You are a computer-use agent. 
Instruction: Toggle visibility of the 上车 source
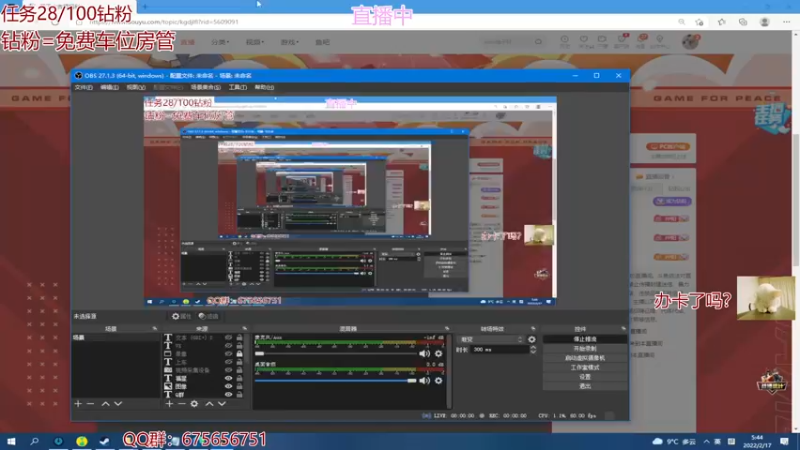pos(228,362)
